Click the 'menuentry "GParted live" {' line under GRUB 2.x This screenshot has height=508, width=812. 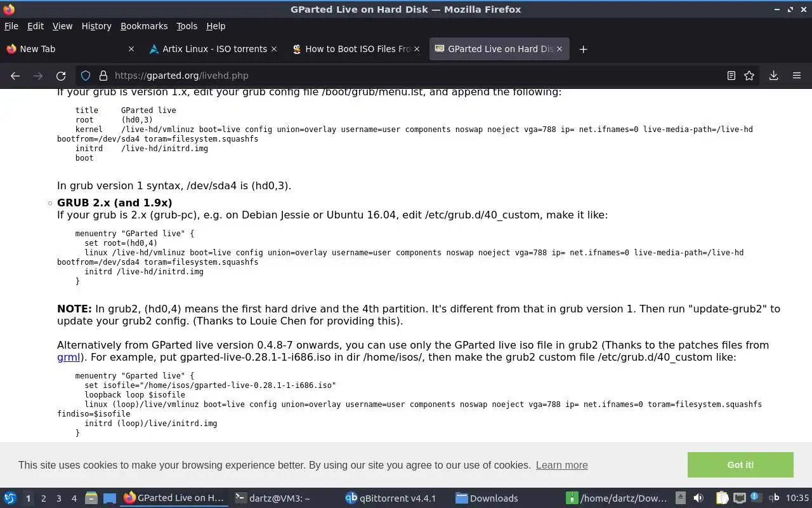click(x=134, y=233)
